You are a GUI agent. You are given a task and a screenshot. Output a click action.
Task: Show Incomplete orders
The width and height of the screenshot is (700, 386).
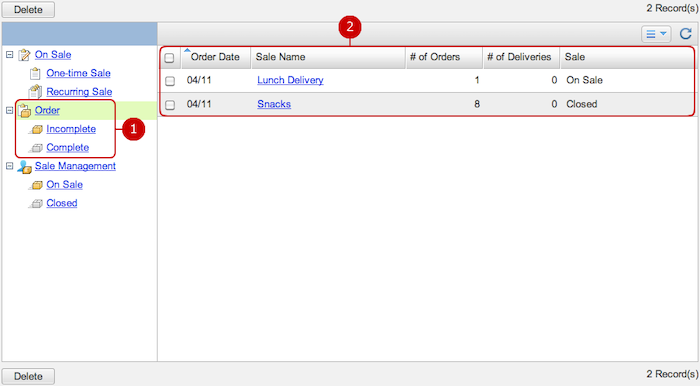click(71, 129)
